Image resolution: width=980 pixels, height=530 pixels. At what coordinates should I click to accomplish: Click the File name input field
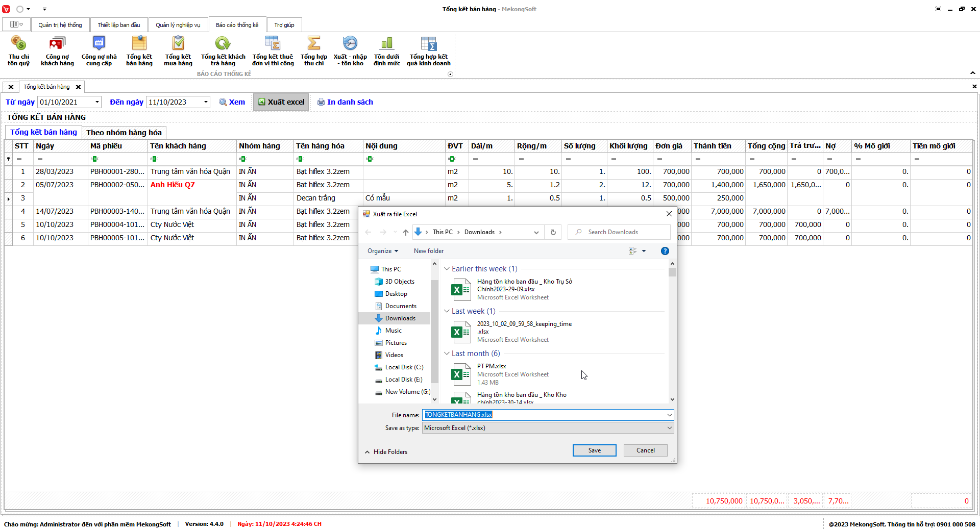[x=546, y=415]
